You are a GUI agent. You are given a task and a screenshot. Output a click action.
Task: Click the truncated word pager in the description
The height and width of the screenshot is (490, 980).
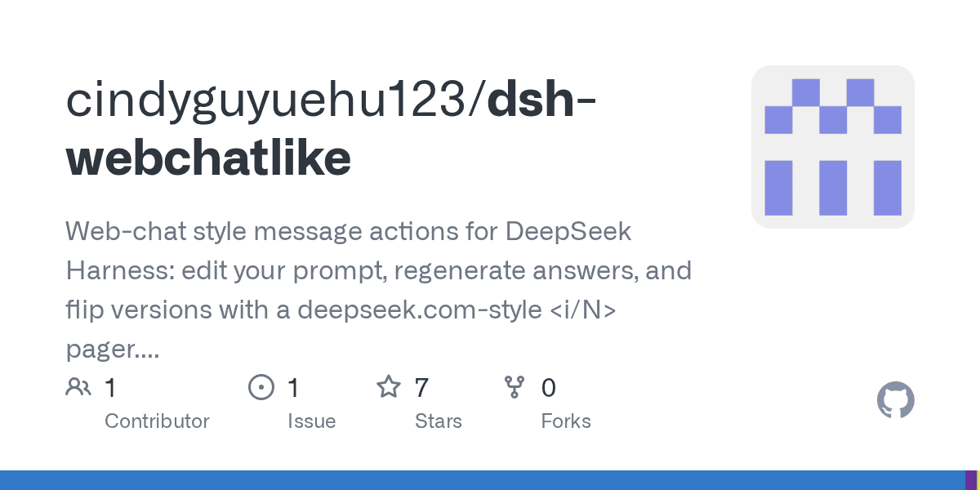(x=112, y=351)
